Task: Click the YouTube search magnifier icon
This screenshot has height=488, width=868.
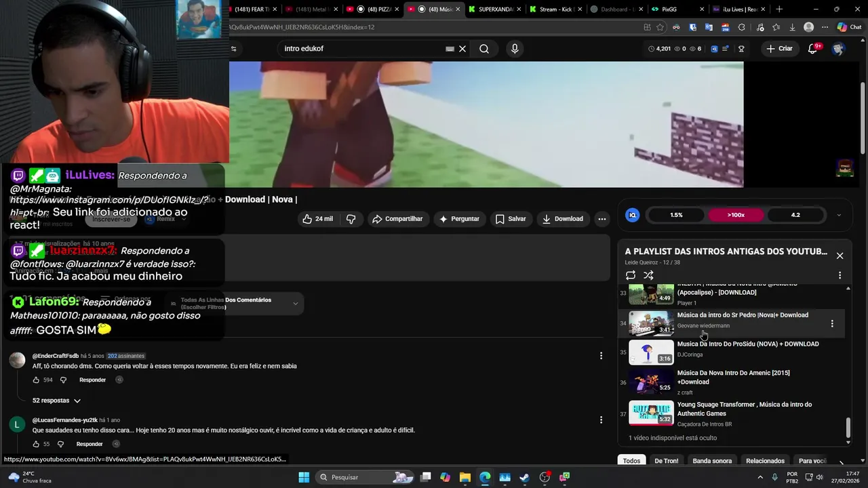Action: [x=484, y=49]
